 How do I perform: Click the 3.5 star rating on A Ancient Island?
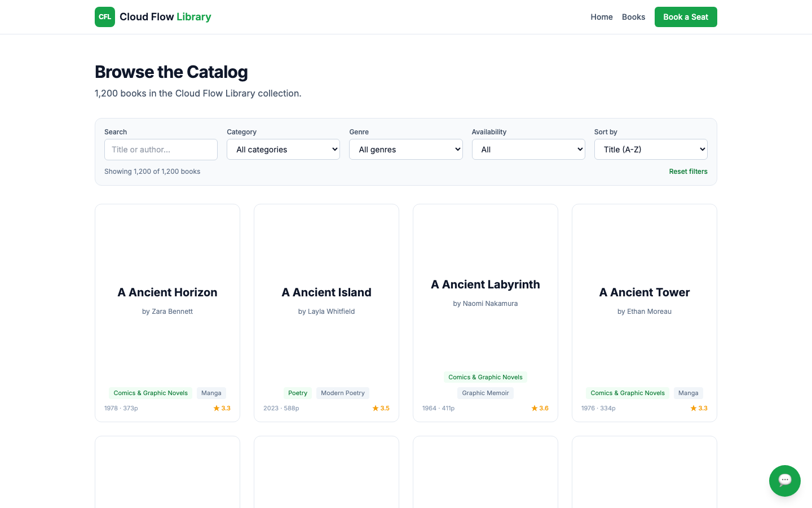click(x=381, y=408)
